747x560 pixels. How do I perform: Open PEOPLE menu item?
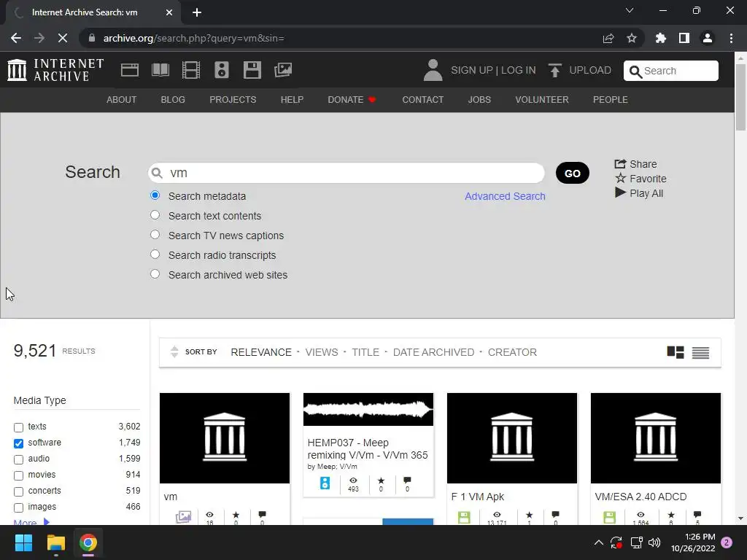pos(611,99)
